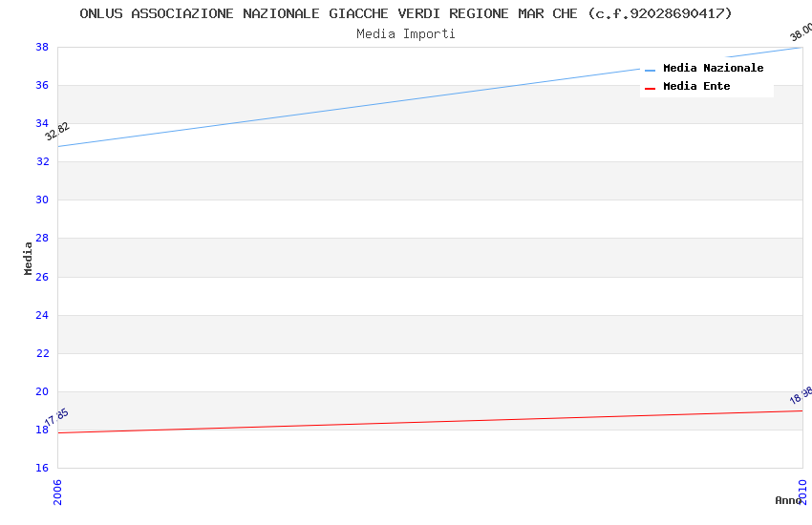Click the 24 y-axis tick

click(x=42, y=316)
